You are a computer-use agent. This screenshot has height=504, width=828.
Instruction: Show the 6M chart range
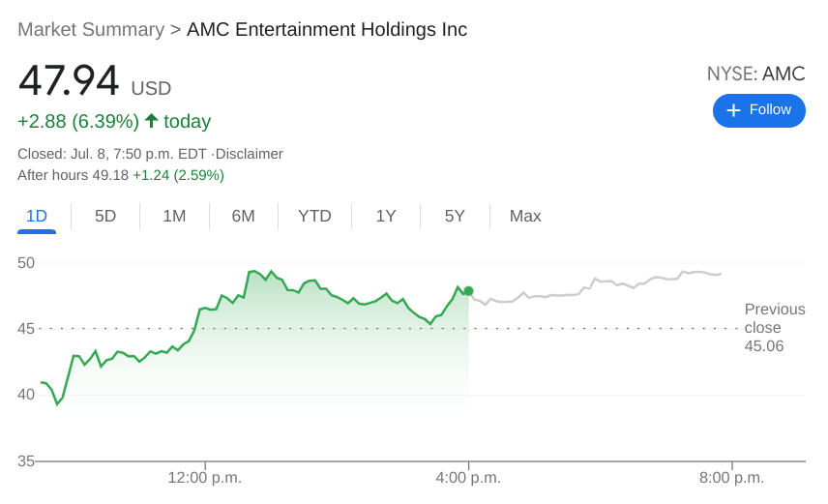tap(243, 217)
